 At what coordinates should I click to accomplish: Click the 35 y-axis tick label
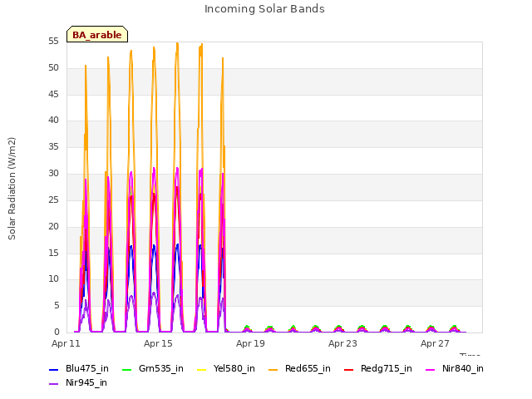click(53, 147)
